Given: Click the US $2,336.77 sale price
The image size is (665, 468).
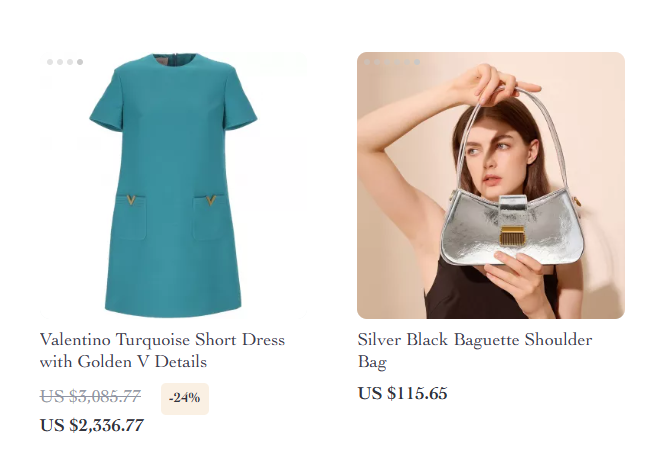Looking at the screenshot, I should point(92,425).
